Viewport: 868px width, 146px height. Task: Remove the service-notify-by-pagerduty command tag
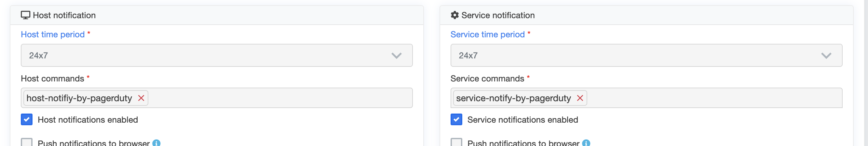(580, 98)
